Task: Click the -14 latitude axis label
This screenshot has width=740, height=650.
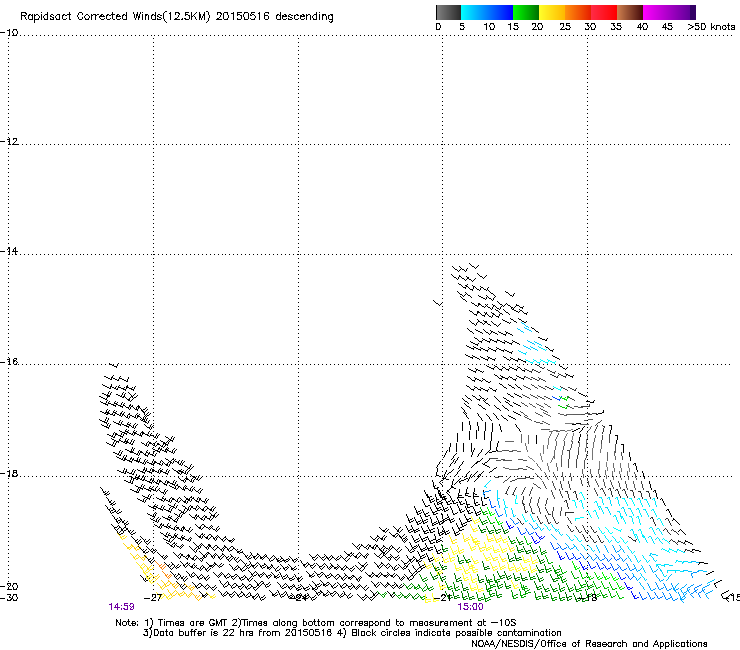Action: click(x=9, y=251)
